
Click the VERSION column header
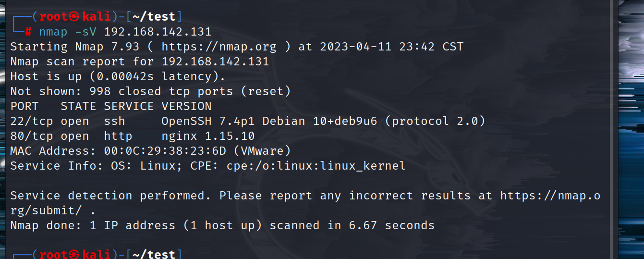click(186, 106)
